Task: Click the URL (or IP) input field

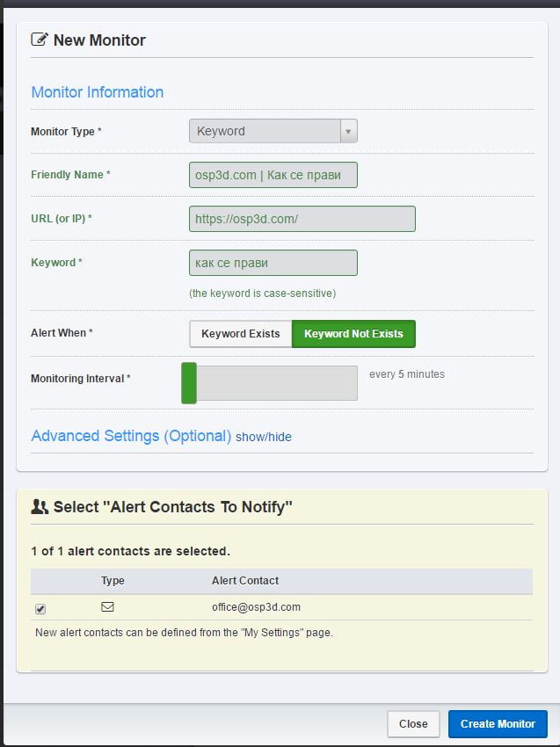Action: [302, 219]
